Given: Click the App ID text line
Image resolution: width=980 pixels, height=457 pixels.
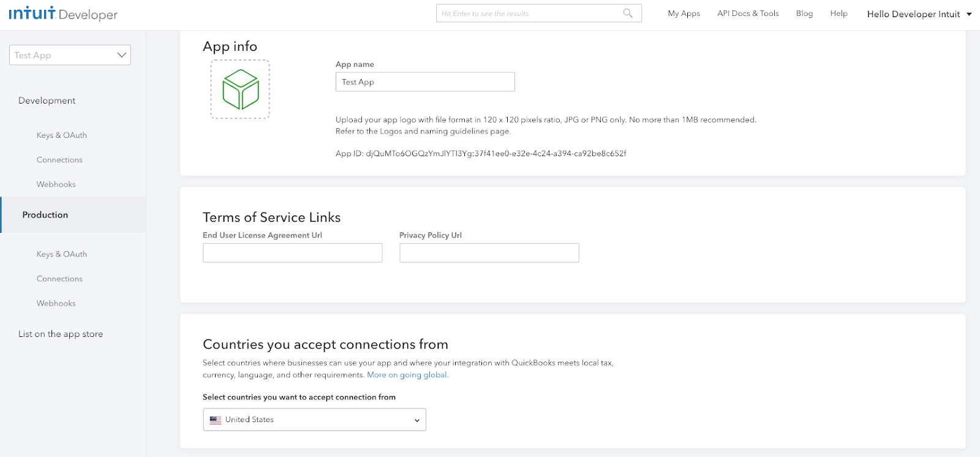Looking at the screenshot, I should point(481,154).
